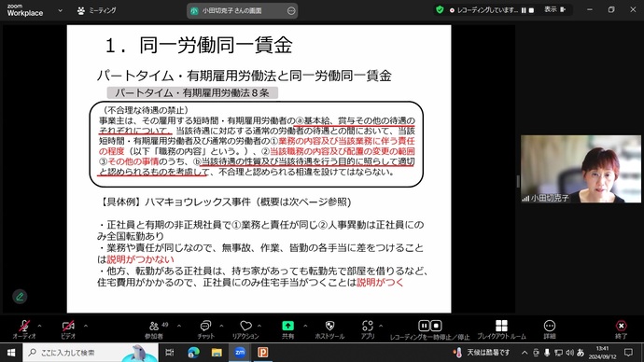Expand audio options arrow

click(39, 326)
